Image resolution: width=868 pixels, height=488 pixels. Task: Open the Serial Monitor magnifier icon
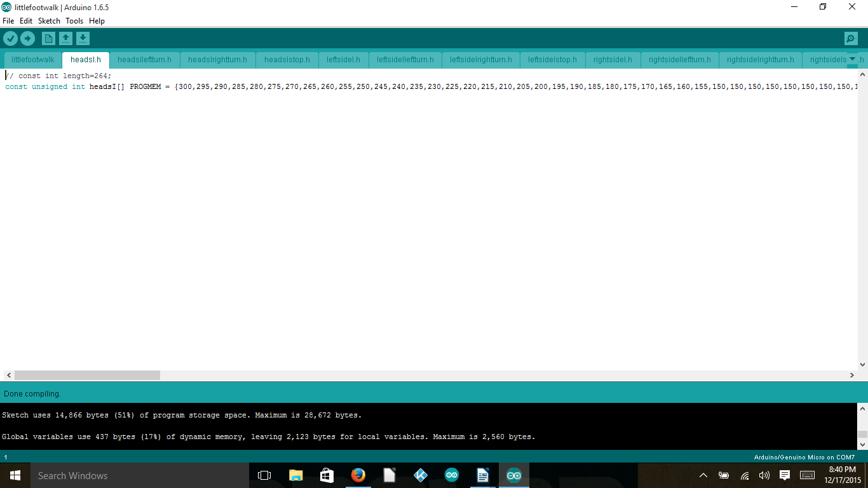pos(851,39)
